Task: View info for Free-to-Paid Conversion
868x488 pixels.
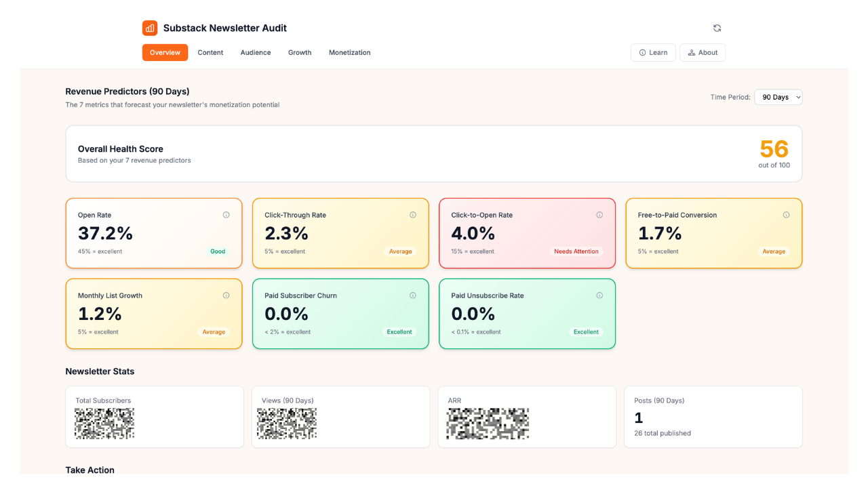Action: click(786, 215)
